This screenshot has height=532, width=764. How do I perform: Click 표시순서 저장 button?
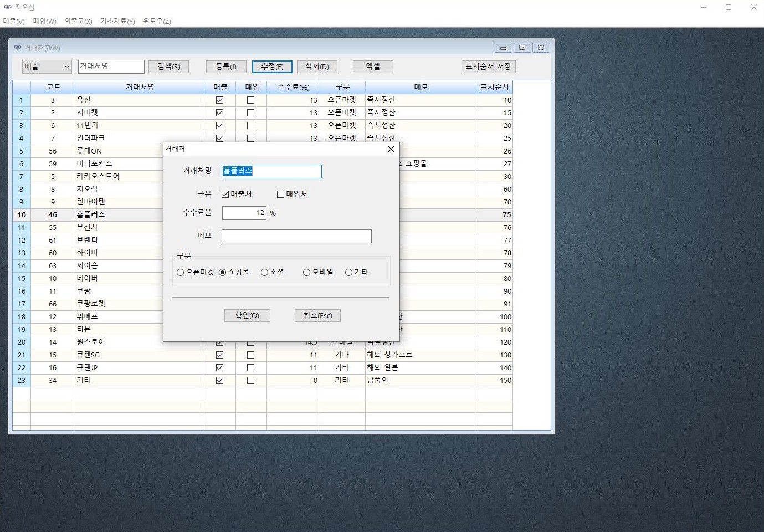click(x=488, y=66)
